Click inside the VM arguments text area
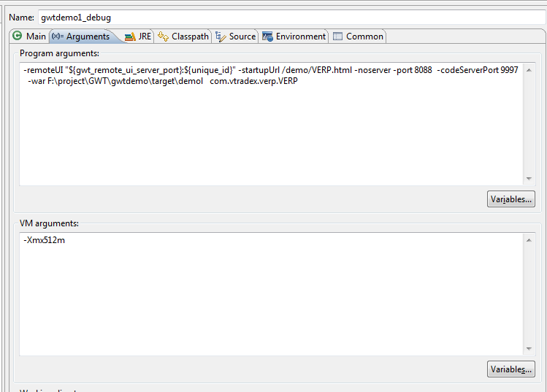This screenshot has width=547, height=392. point(271,294)
